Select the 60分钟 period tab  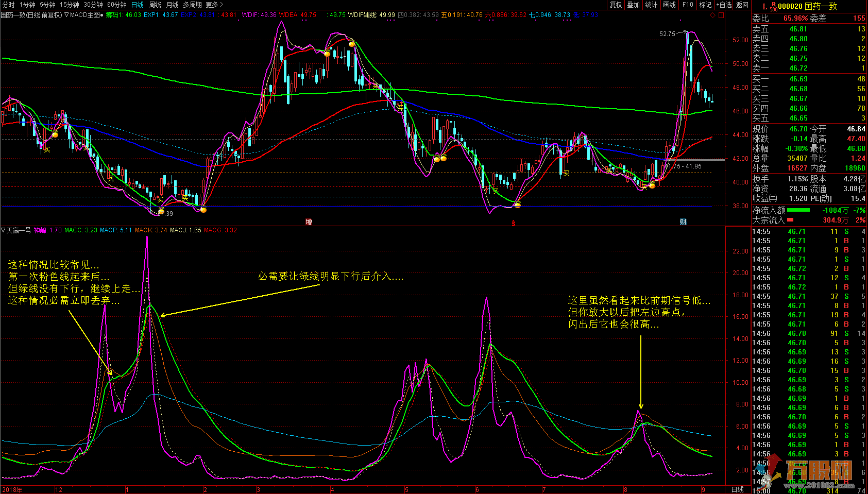point(117,5)
